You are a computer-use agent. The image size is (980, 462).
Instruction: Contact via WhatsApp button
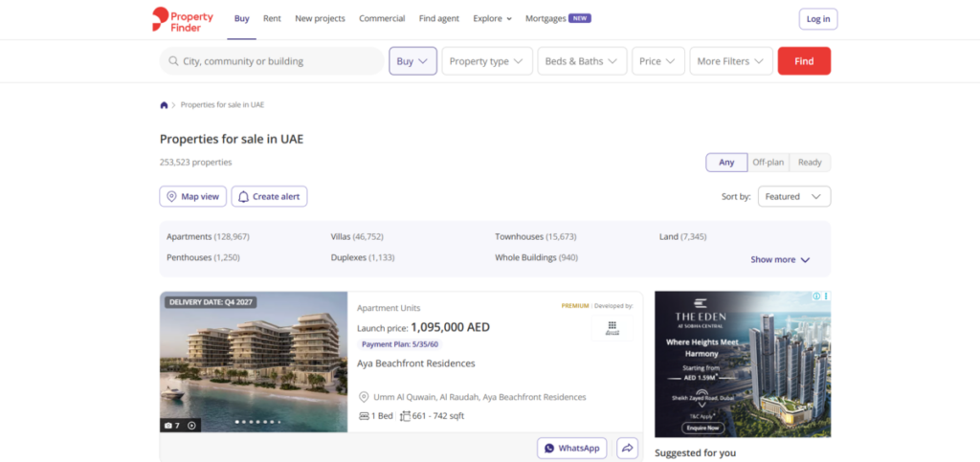pyautogui.click(x=572, y=449)
